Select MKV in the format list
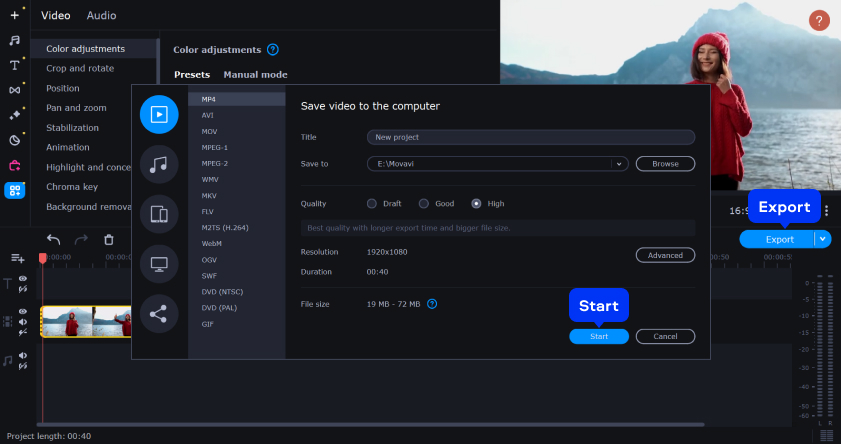Viewport: 841px width, 444px height. pos(208,195)
